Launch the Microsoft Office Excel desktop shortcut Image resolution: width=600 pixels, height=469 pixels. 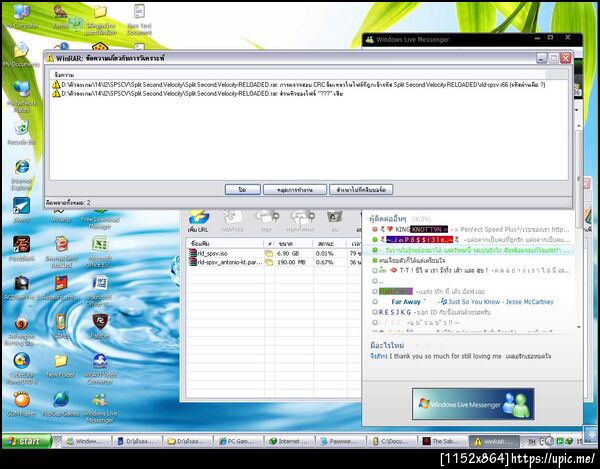[100, 251]
